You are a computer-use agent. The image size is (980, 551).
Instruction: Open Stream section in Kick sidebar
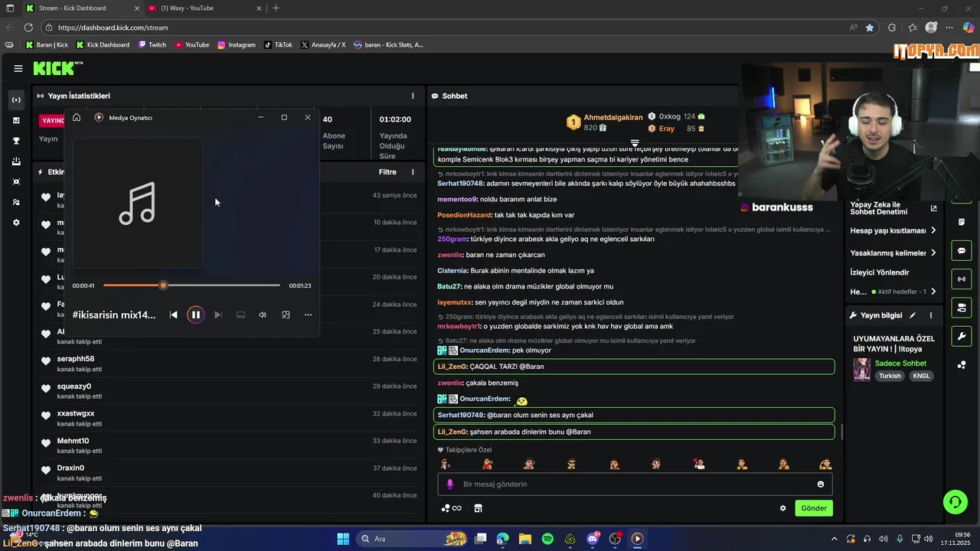pos(16,100)
